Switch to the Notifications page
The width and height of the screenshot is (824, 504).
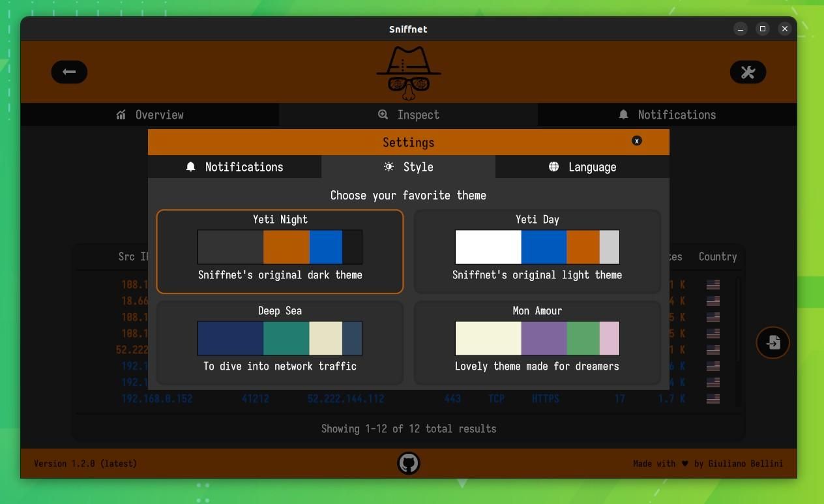tap(668, 115)
